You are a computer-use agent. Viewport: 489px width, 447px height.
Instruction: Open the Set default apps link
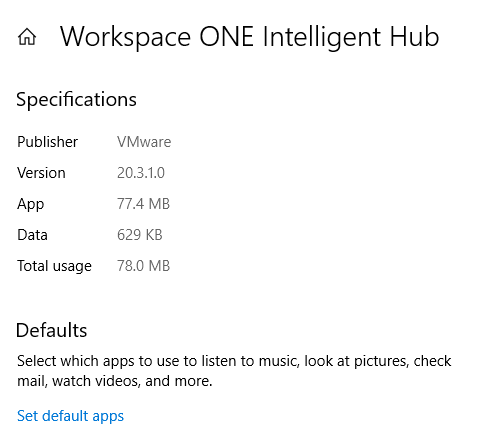click(70, 416)
